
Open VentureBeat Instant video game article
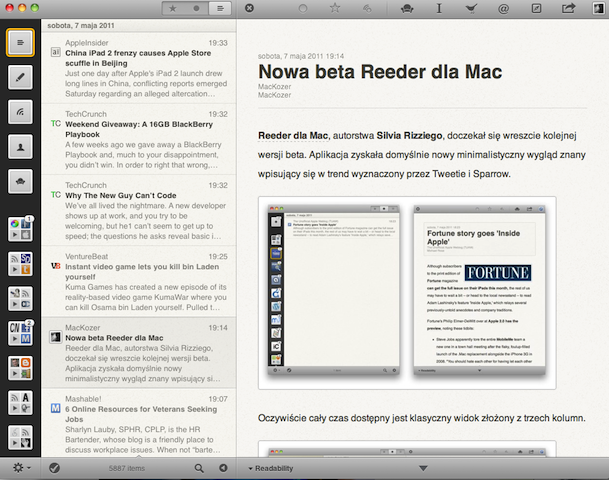click(139, 282)
